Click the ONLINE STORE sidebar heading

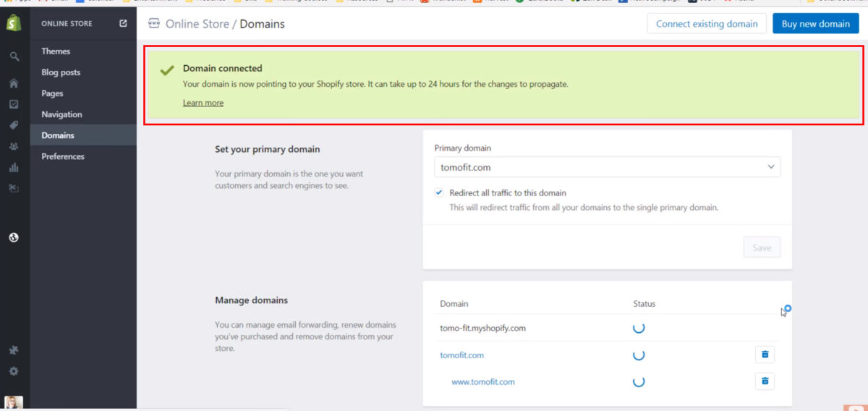[x=67, y=24]
